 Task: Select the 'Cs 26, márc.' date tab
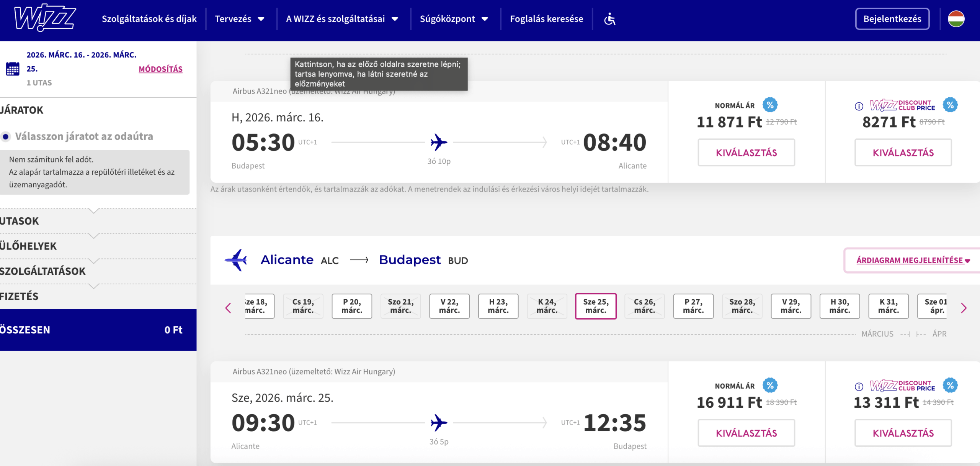(x=644, y=306)
